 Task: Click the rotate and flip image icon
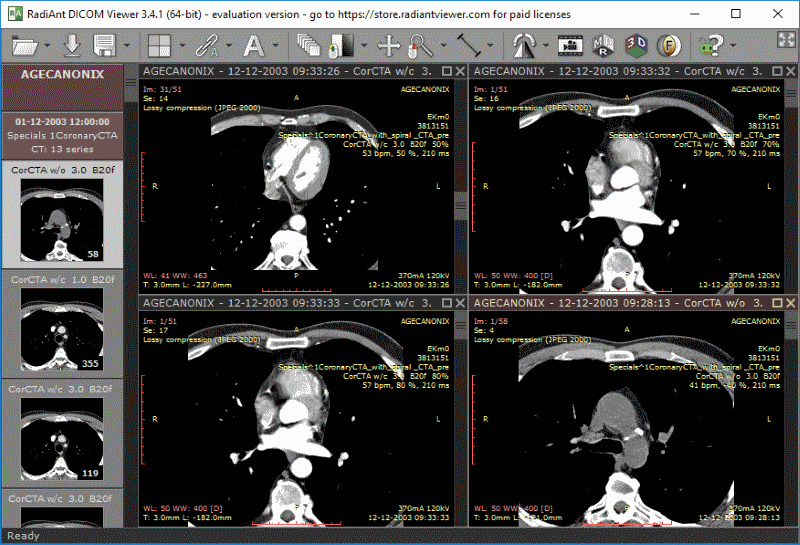tap(524, 45)
